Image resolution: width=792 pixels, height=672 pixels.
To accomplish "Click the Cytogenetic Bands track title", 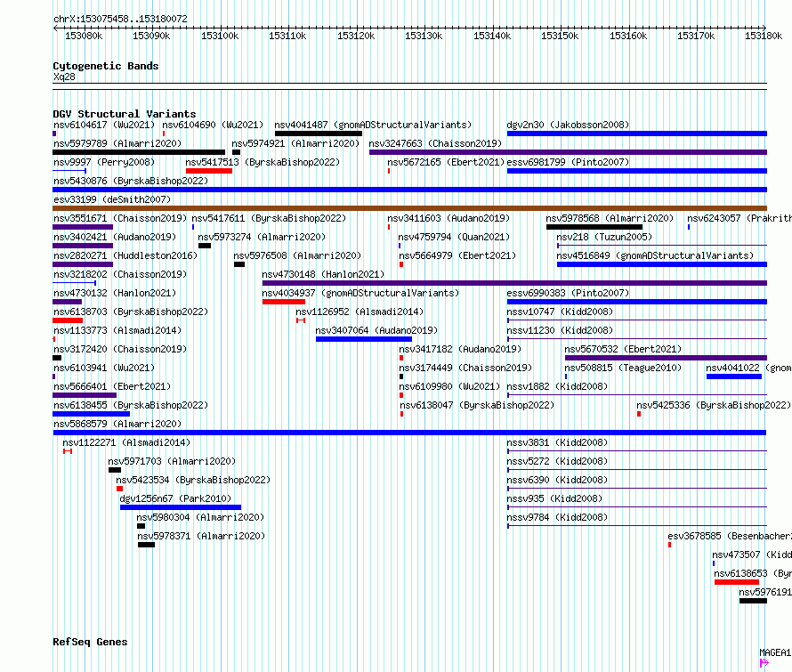I will click(x=106, y=66).
